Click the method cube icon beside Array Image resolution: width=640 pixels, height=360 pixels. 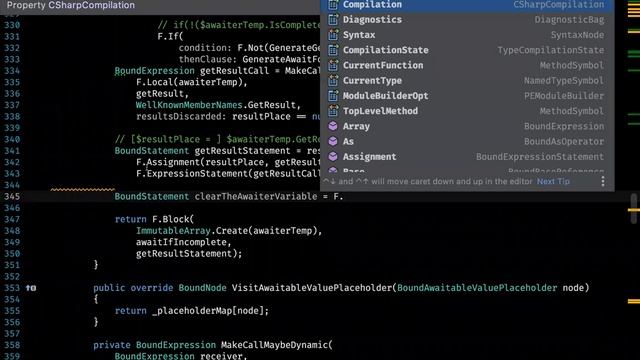tap(333, 126)
